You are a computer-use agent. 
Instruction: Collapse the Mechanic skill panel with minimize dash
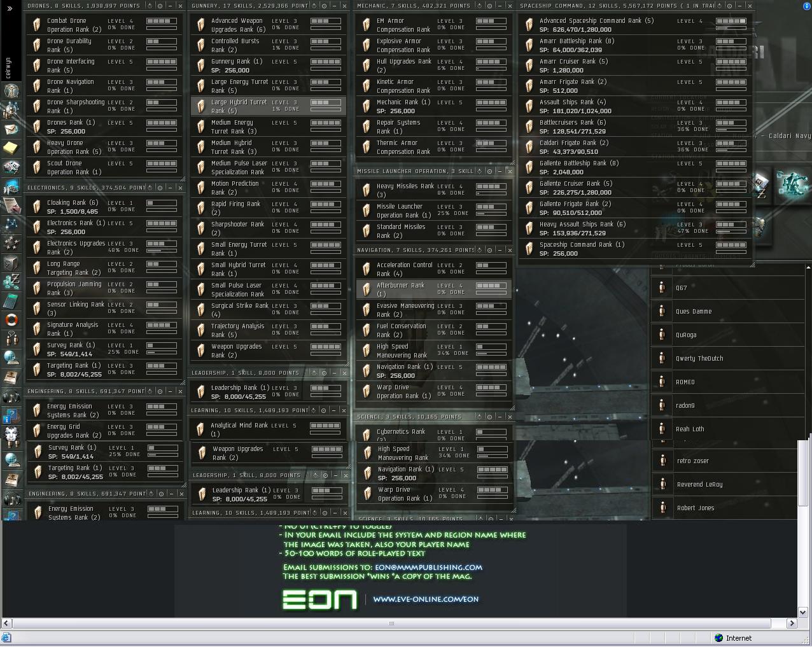click(500, 6)
